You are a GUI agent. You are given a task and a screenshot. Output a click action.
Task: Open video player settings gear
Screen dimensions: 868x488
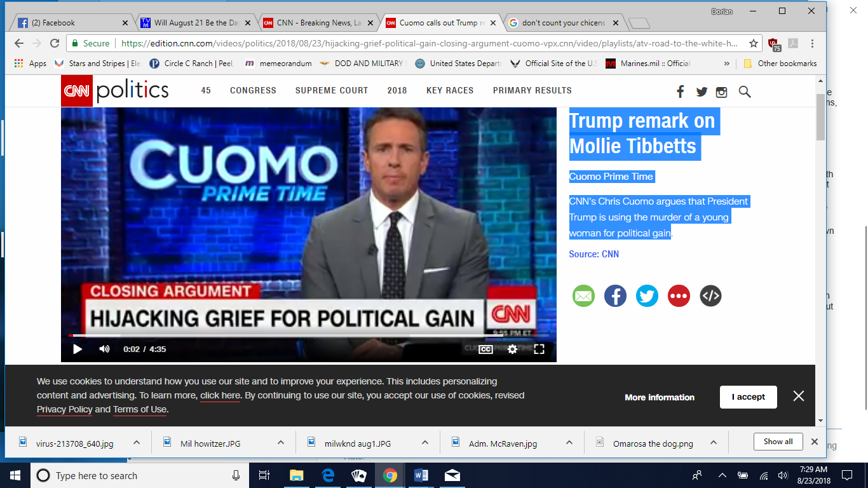coord(512,349)
